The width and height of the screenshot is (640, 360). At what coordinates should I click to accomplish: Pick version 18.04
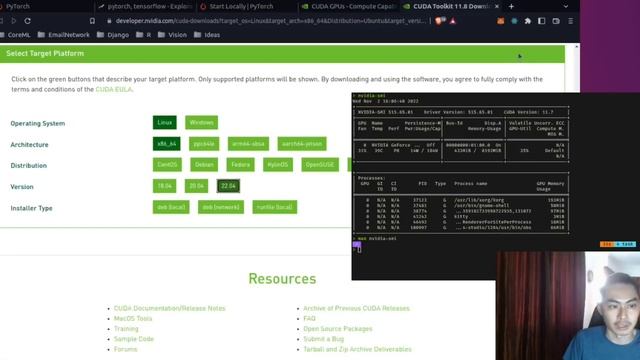click(x=164, y=186)
